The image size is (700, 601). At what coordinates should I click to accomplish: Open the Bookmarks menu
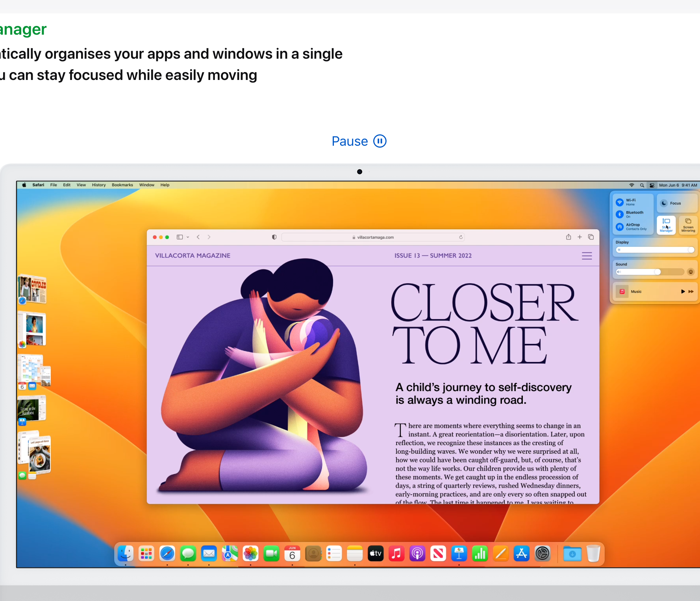point(122,185)
